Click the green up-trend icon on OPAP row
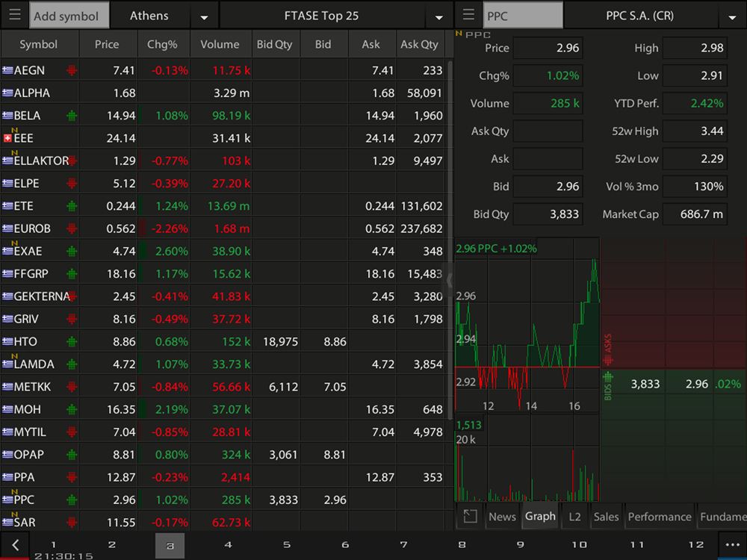Screen dimensions: 747x560 pyautogui.click(x=72, y=455)
